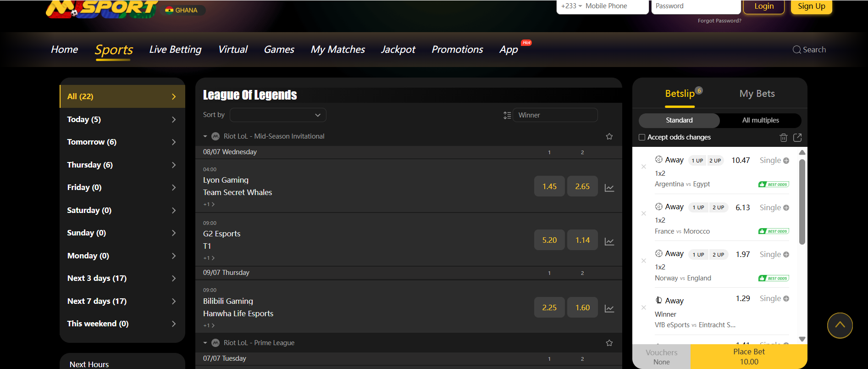Select the Next 3 days (17) filter
Screen dimensions: 868x369
click(x=122, y=278)
